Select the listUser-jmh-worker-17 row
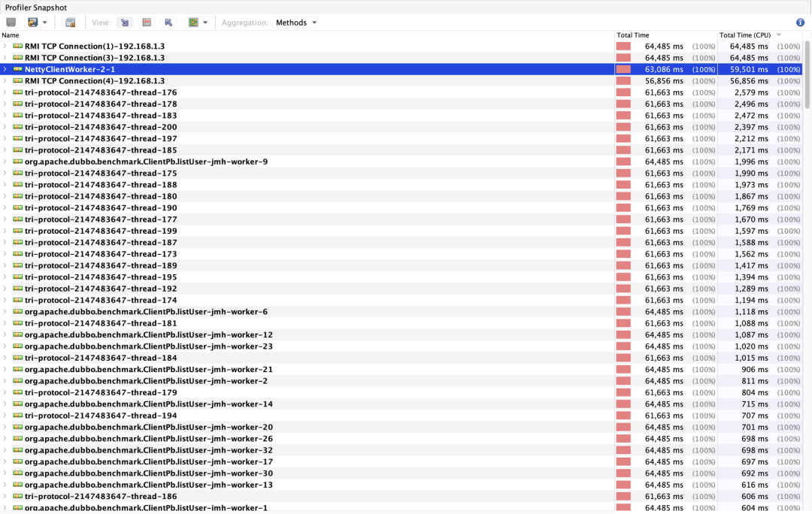812x514 pixels. coord(401,461)
